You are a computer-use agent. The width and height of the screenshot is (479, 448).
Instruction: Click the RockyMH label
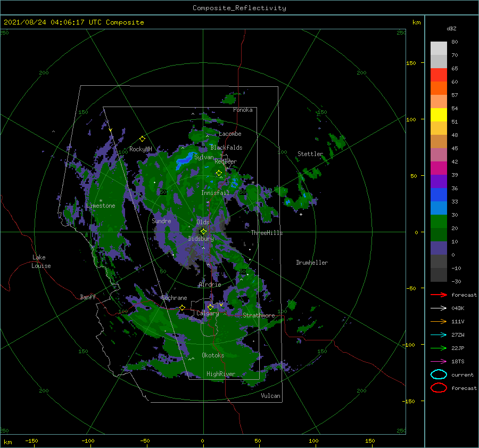pos(141,149)
